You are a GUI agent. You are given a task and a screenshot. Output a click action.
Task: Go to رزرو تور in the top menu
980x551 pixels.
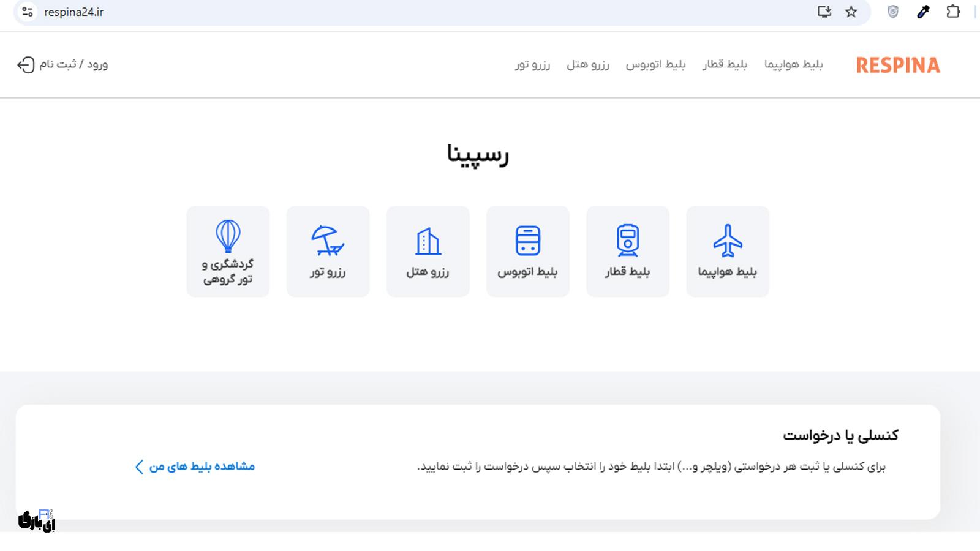pyautogui.click(x=532, y=64)
